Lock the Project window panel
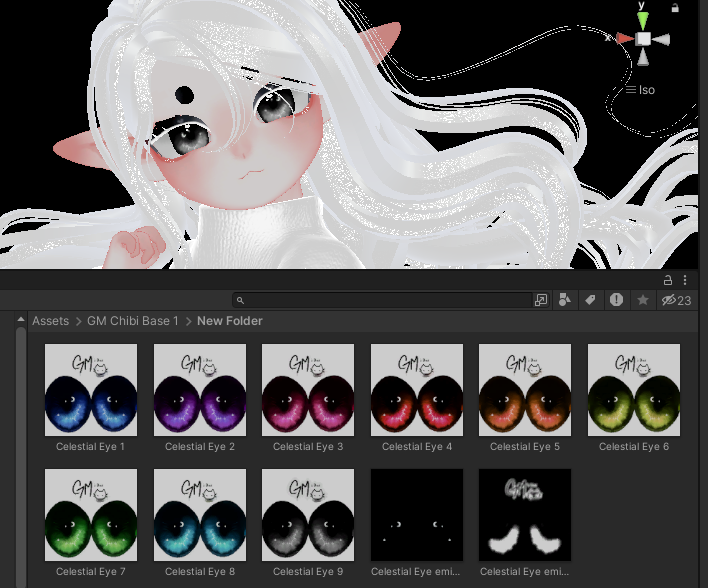The height and width of the screenshot is (588, 708). pyautogui.click(x=668, y=280)
